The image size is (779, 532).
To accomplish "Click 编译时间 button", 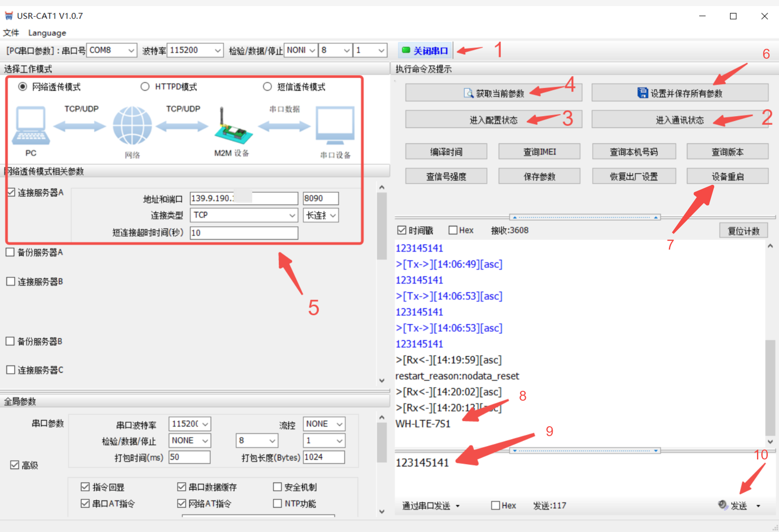I will pos(446,152).
